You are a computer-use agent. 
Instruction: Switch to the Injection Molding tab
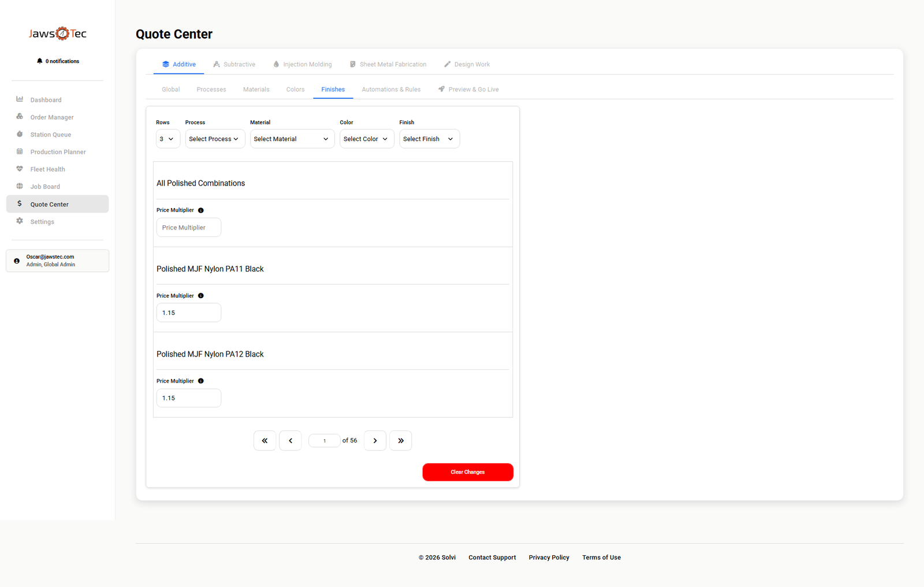coord(303,64)
